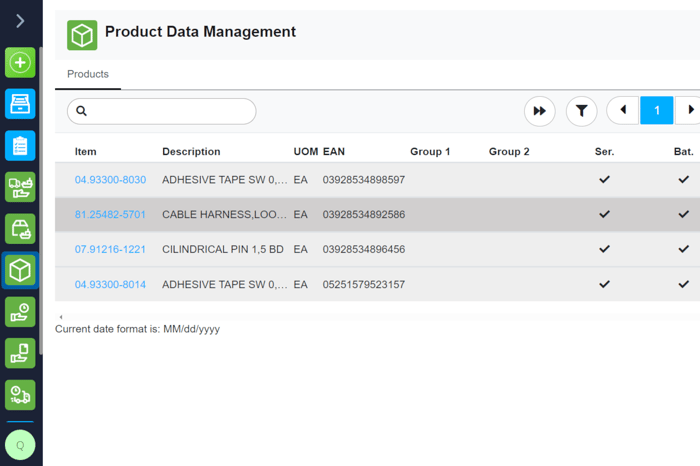Click the magnifier search icon

click(81, 111)
